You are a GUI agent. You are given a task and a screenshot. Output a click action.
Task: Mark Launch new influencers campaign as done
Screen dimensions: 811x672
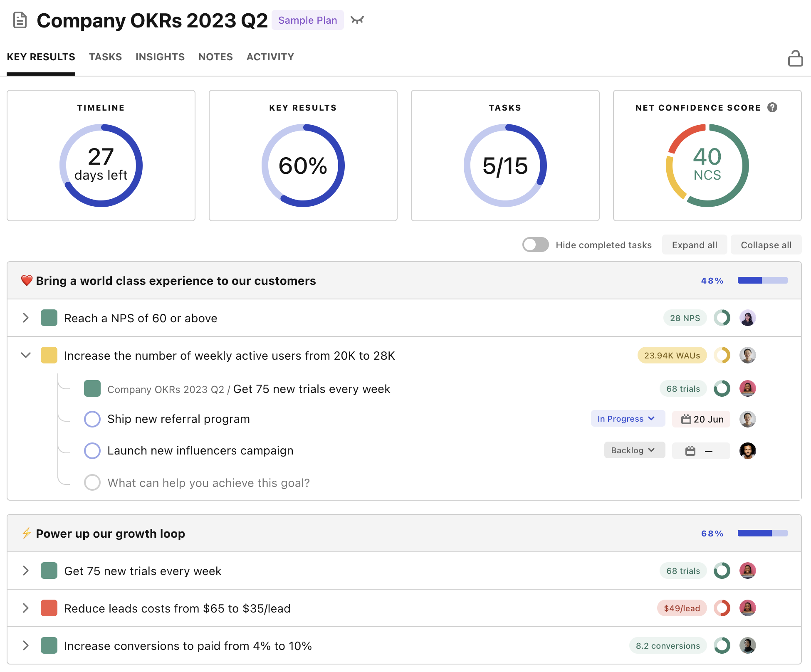point(92,450)
